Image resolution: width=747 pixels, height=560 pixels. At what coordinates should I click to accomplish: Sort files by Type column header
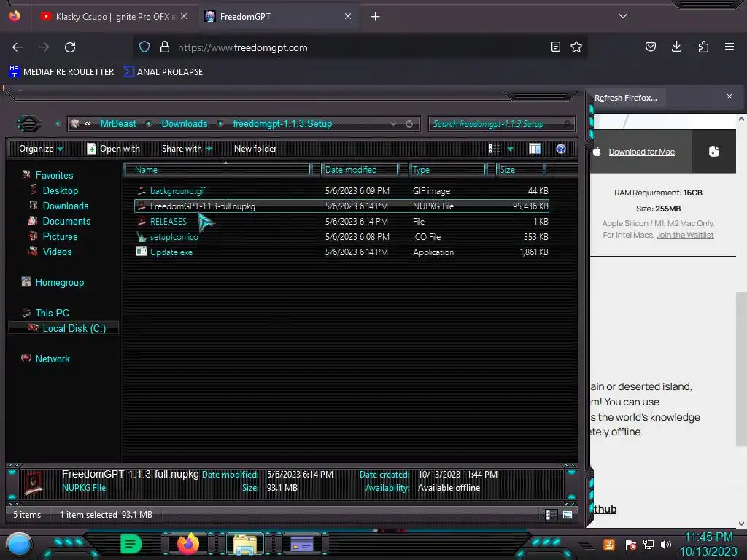pyautogui.click(x=448, y=169)
